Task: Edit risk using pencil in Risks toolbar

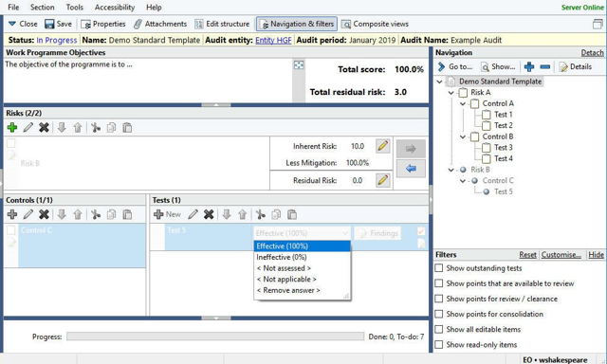Action: 28,127
